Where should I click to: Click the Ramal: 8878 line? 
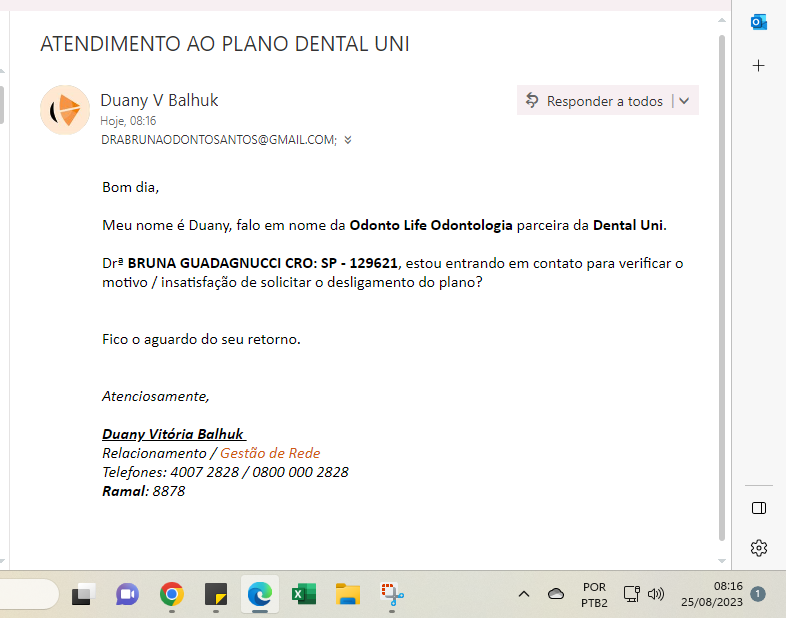[144, 491]
